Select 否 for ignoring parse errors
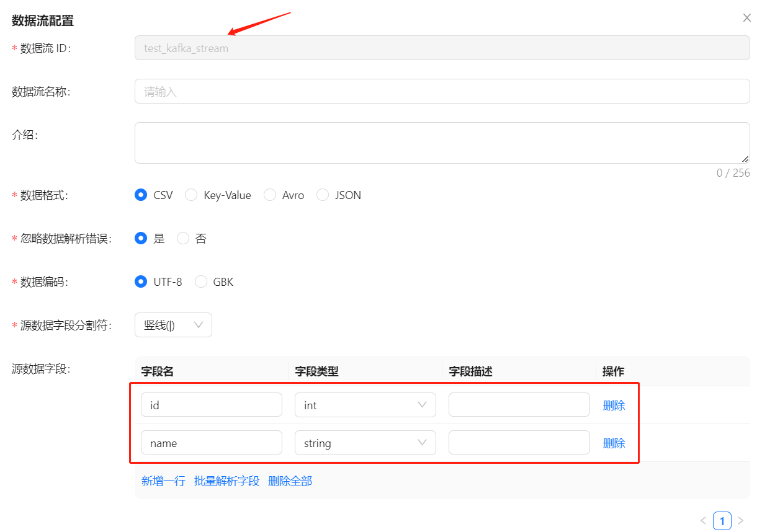 point(183,239)
